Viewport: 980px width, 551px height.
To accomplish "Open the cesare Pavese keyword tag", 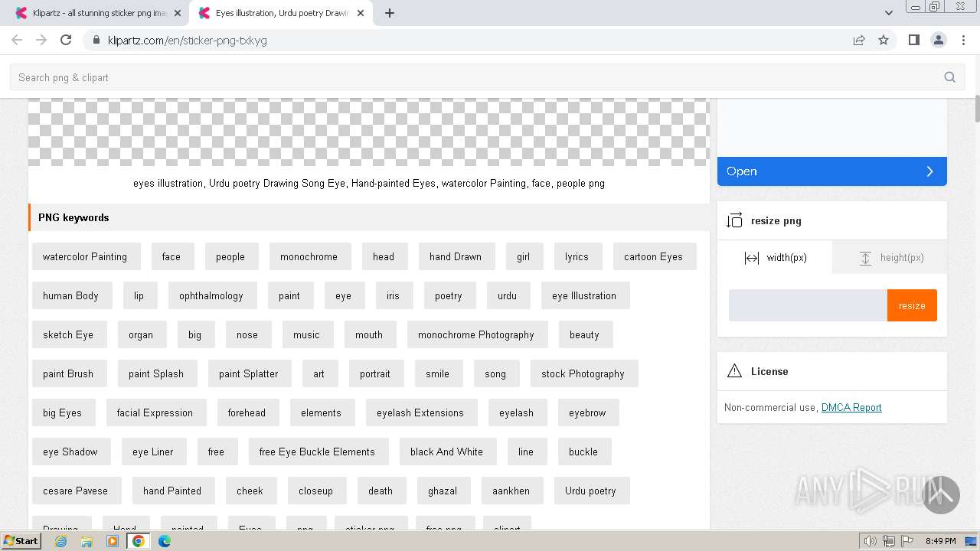I will pos(75,491).
